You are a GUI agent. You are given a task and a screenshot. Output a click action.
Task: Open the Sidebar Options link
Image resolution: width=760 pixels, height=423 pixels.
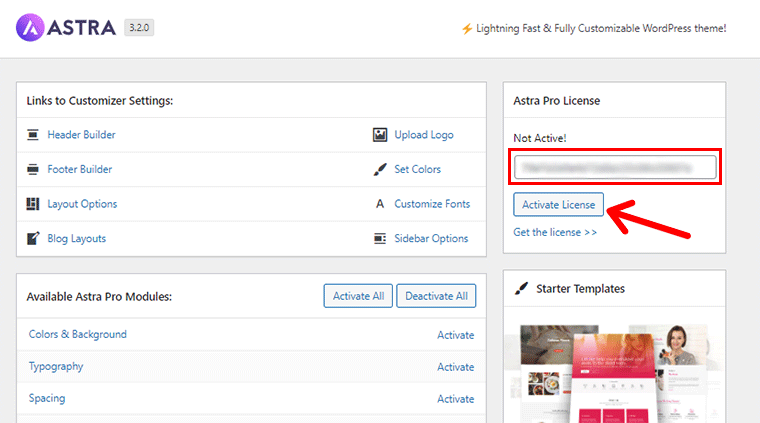tap(431, 238)
